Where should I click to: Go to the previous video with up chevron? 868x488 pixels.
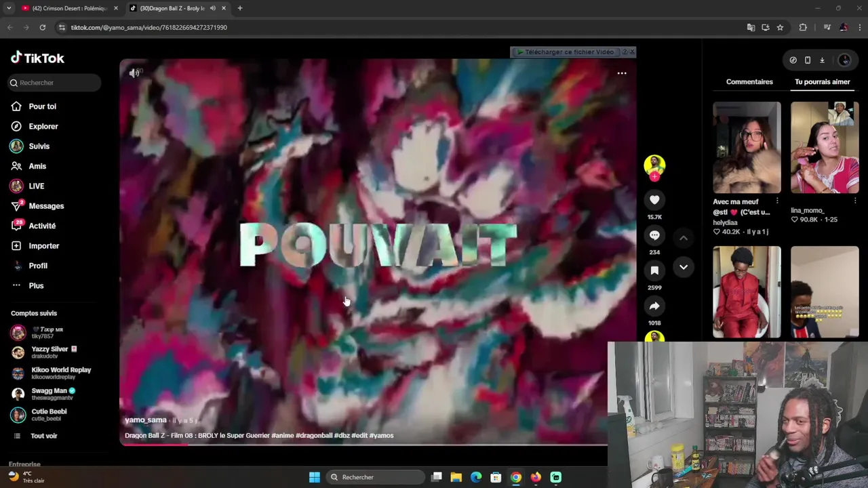point(684,238)
